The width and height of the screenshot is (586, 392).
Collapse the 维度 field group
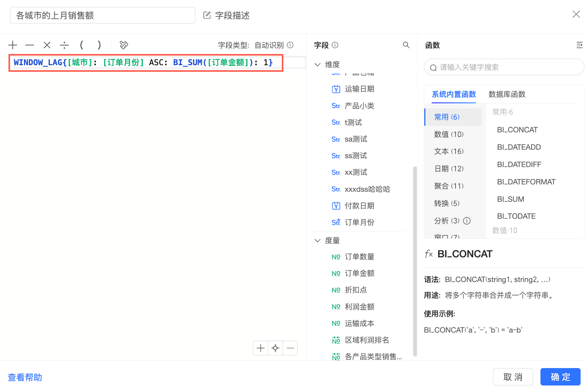[317, 64]
